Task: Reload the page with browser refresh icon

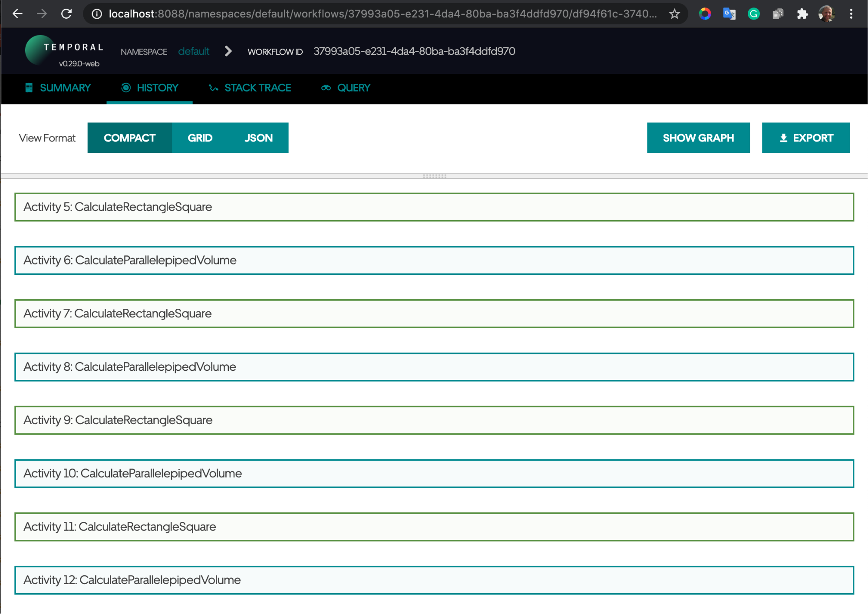Action: click(x=66, y=14)
